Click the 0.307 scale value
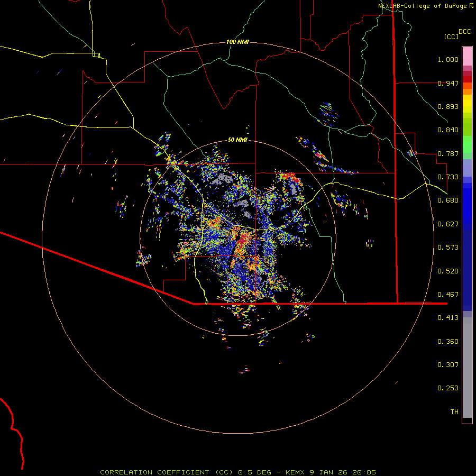The height and width of the screenshot is (476, 476). (448, 365)
